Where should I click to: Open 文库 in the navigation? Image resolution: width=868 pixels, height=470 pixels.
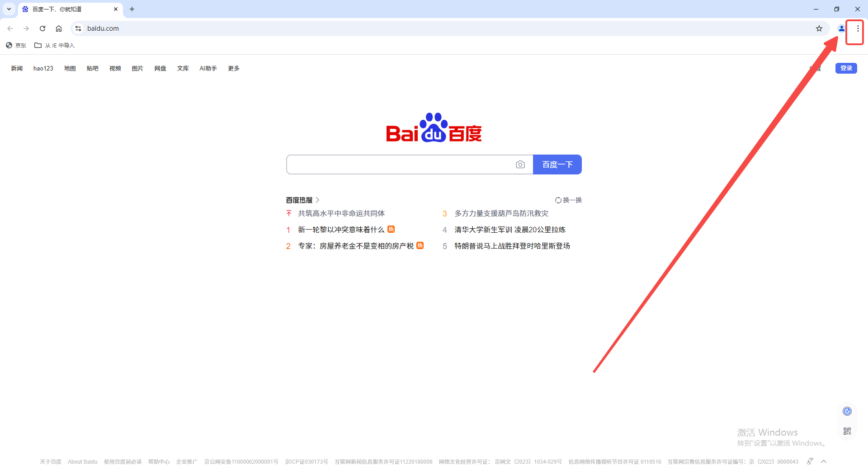coord(183,68)
